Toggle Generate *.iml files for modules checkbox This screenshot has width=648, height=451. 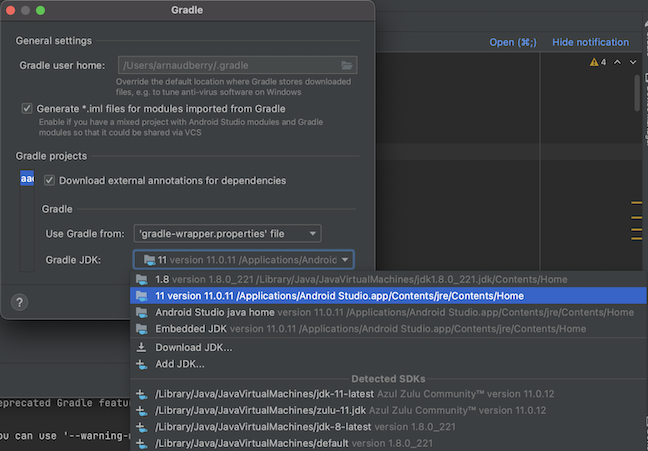tap(27, 108)
